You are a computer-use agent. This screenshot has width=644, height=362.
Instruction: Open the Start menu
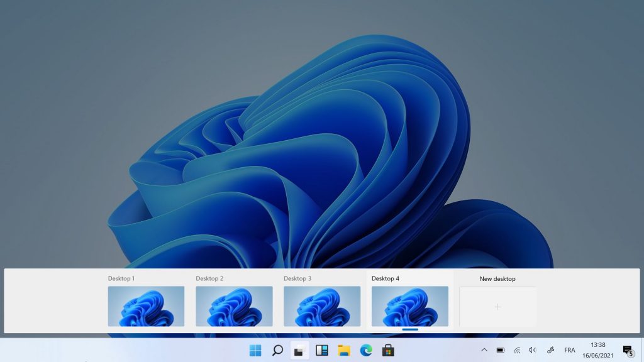point(256,351)
